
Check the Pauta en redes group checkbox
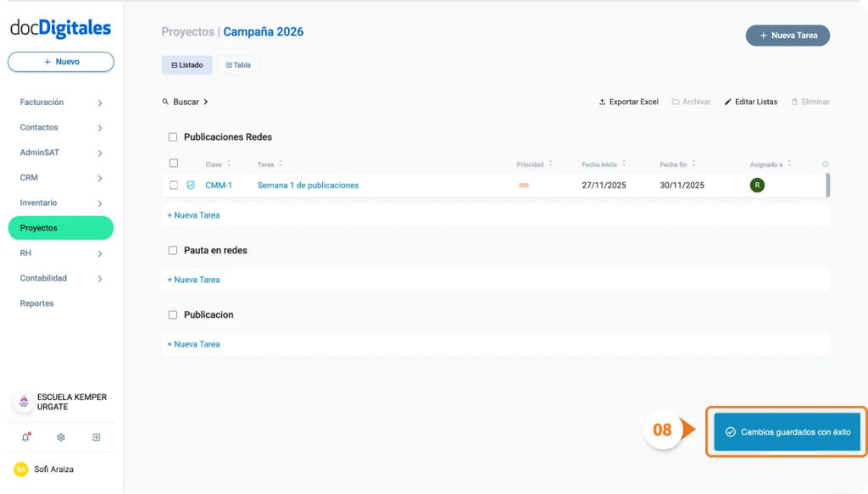point(173,250)
